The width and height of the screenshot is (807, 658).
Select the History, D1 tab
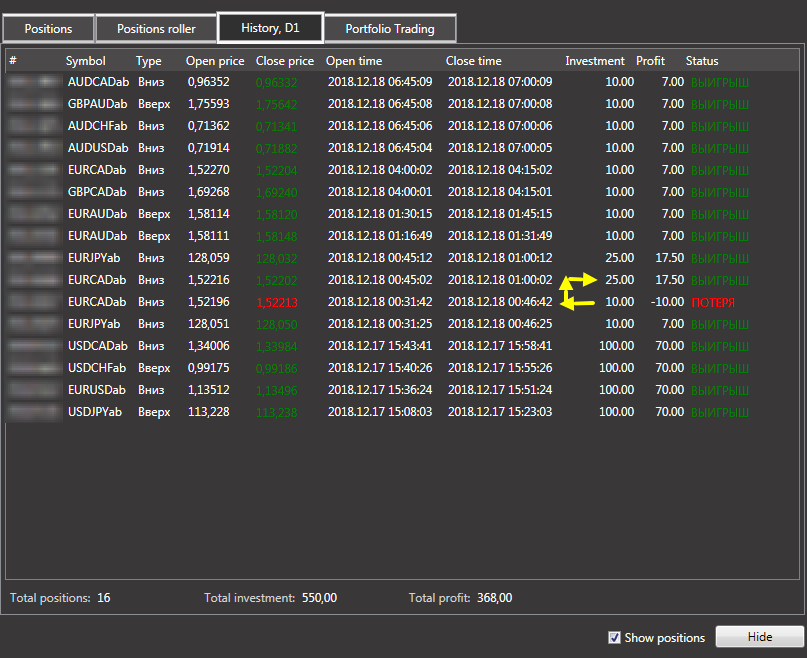coord(271,28)
